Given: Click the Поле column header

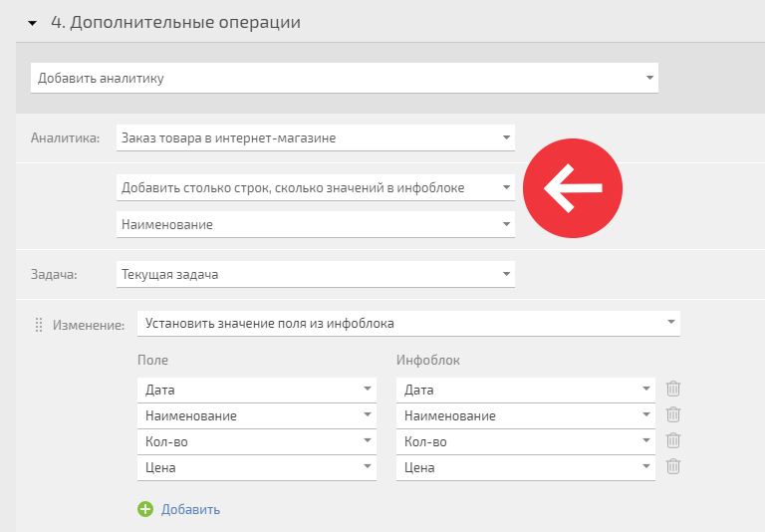Looking at the screenshot, I should [152, 361].
